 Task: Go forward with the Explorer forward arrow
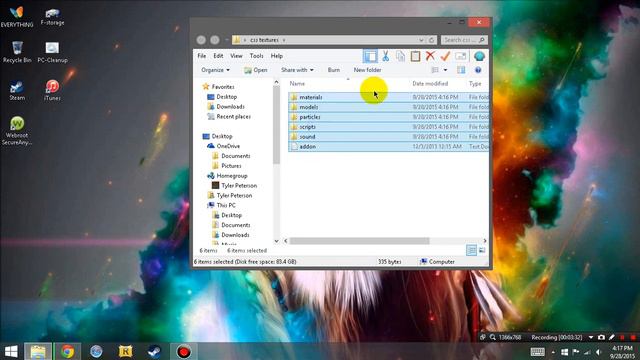coord(215,40)
